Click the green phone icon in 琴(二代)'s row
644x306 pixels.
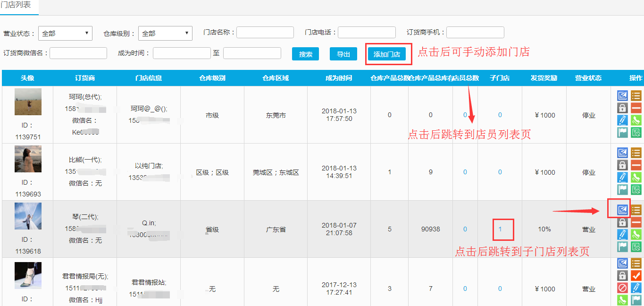[x=636, y=235]
